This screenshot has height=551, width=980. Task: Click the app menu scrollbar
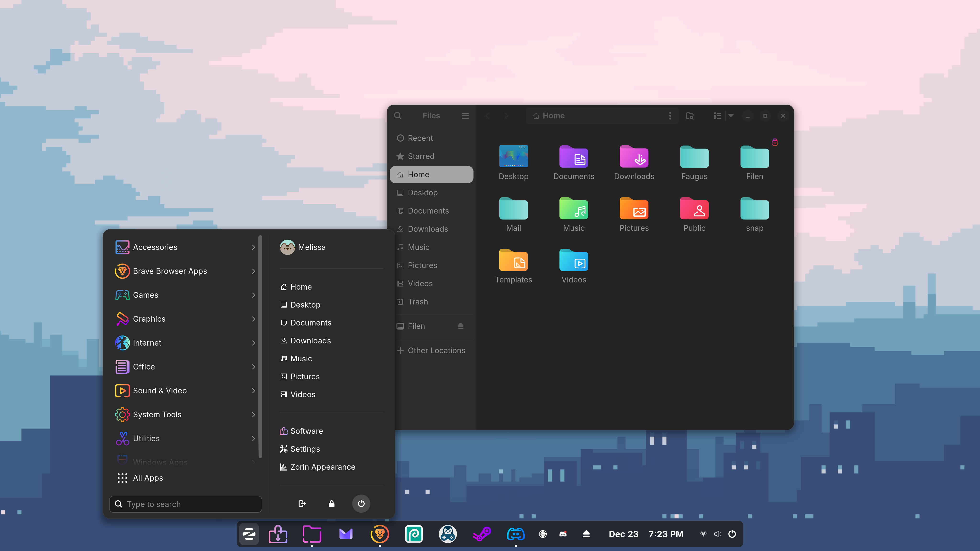click(260, 346)
